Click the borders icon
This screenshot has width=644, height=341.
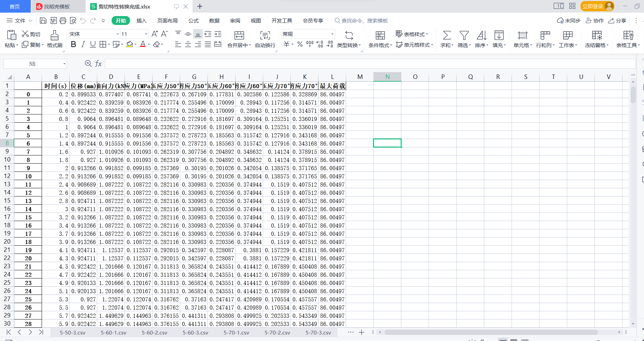103,44
